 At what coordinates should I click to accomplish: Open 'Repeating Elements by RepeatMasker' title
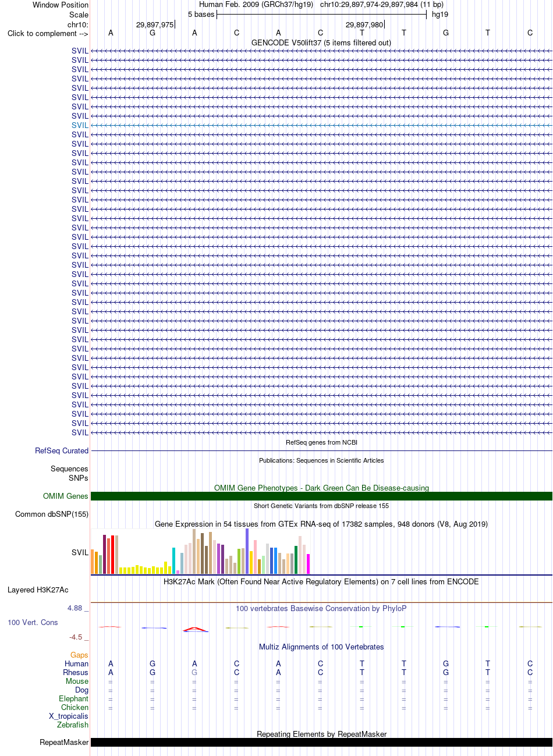point(321,734)
